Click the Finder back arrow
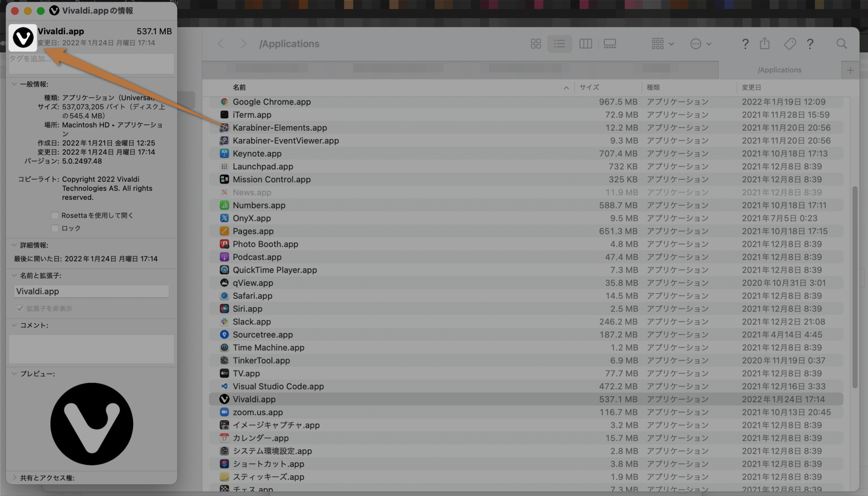The image size is (868, 496). click(221, 44)
